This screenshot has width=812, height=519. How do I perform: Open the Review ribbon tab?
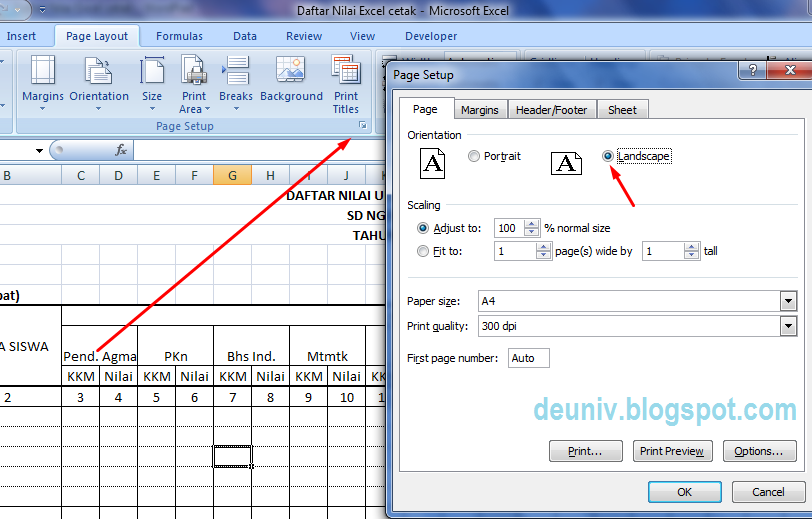[x=304, y=36]
